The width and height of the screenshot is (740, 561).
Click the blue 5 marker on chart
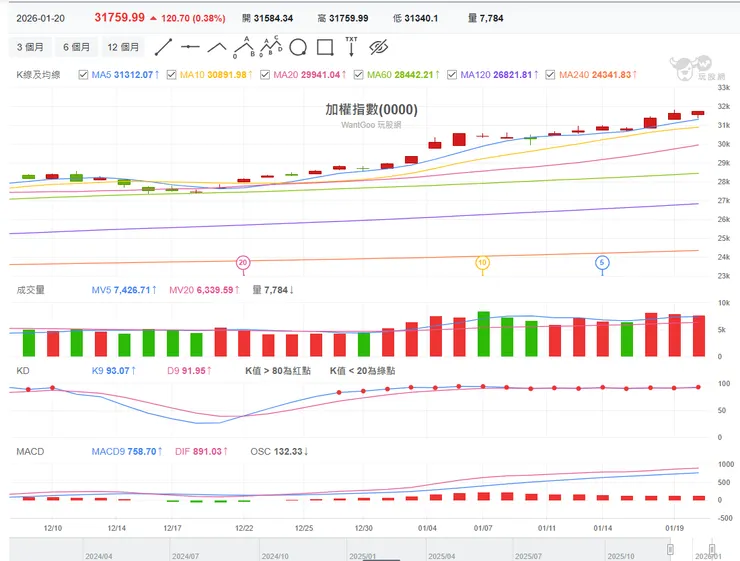click(602, 263)
